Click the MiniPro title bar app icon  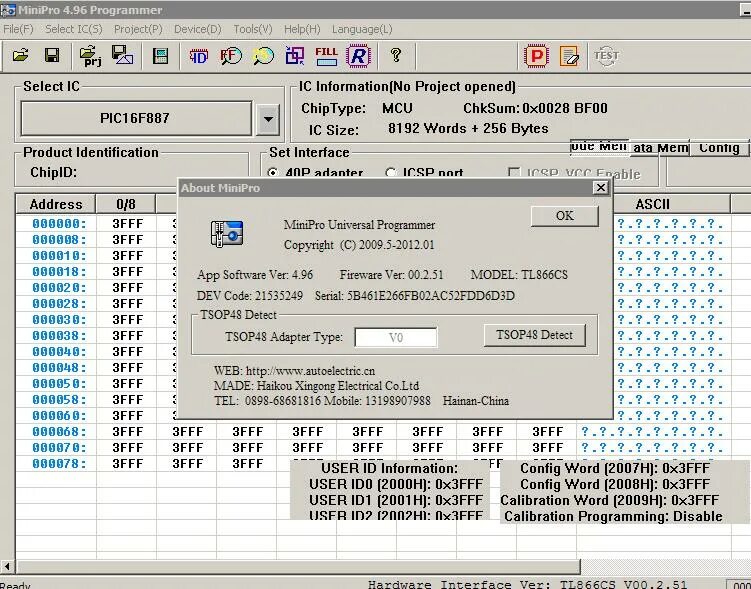(x=8, y=10)
